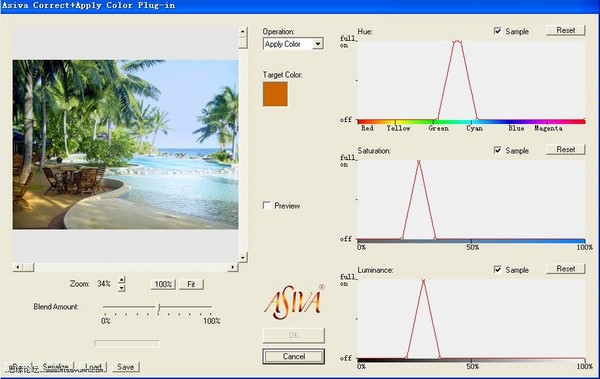
Task: Click the Load settings button
Action: [93, 367]
